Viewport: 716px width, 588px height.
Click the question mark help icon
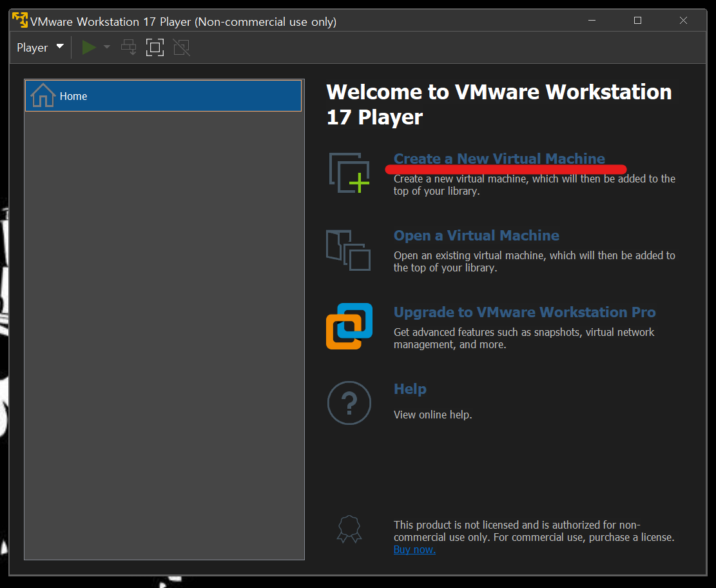pos(349,403)
